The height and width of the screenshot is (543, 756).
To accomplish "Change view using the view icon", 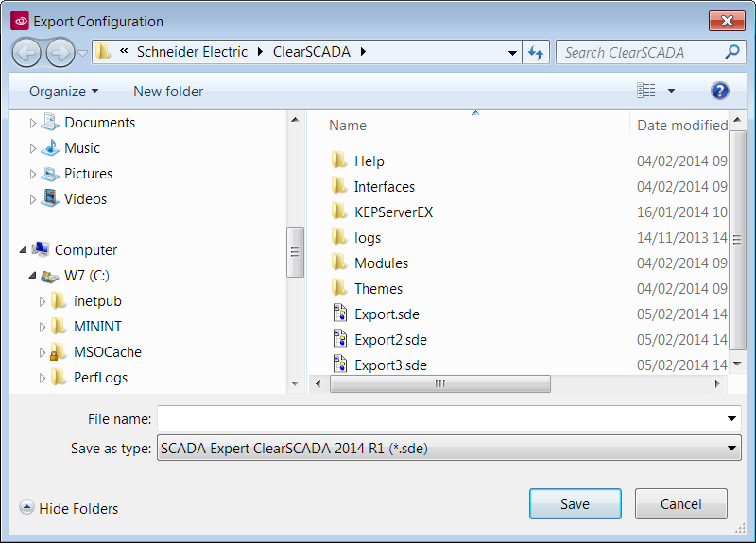I will (x=646, y=91).
